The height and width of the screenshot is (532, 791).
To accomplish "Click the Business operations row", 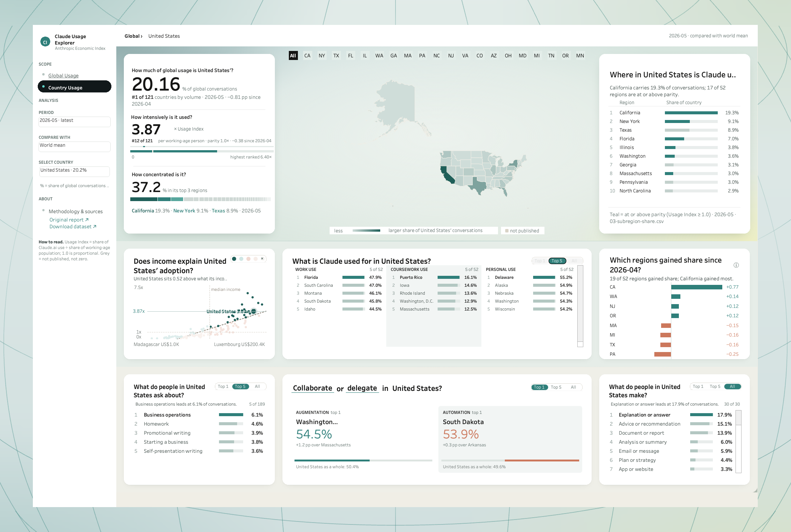I will pyautogui.click(x=200, y=415).
